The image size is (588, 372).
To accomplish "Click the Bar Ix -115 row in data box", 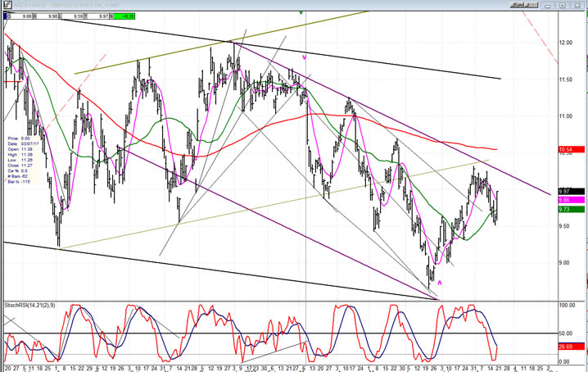I will (19, 182).
